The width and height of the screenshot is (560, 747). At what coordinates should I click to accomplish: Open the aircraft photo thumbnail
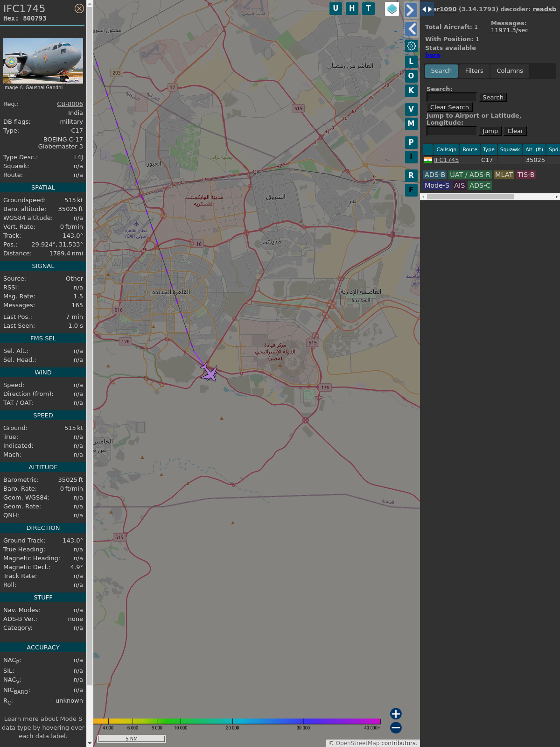click(x=43, y=61)
